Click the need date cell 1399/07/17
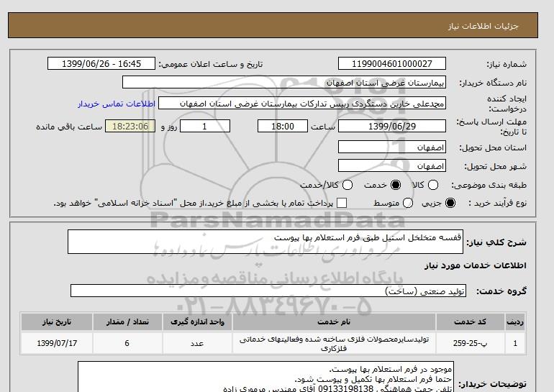The width and height of the screenshot is (554, 392). 57,343
